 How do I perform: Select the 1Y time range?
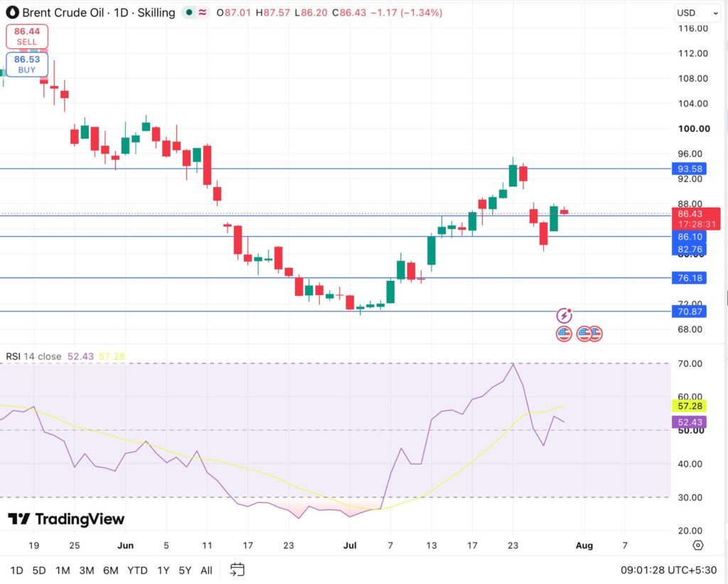pyautogui.click(x=164, y=570)
